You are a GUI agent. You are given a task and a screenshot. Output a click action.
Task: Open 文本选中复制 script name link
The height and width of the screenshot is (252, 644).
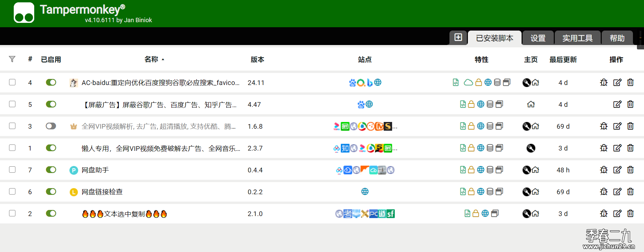point(124,214)
